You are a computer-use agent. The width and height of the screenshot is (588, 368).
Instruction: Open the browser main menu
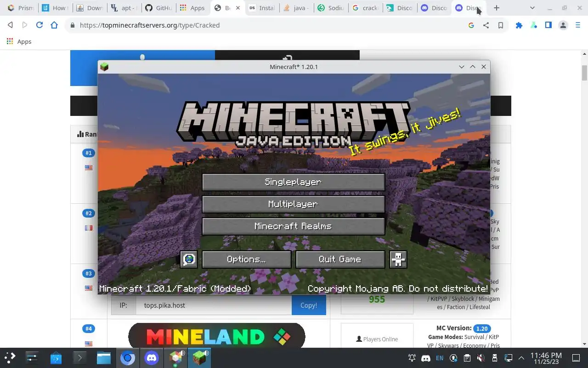578,25
